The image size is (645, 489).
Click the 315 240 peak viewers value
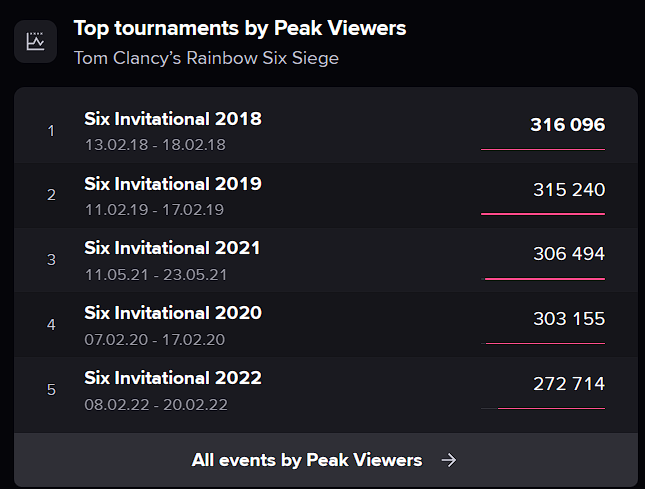point(569,190)
